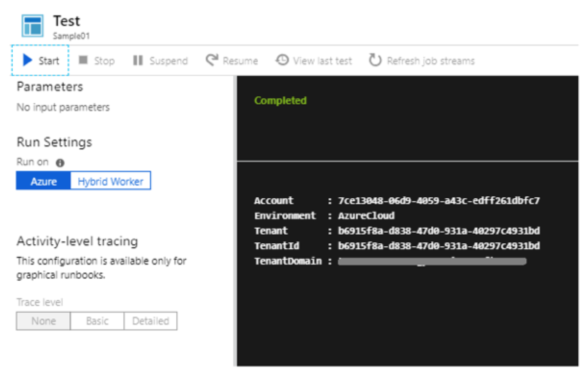Set trace level to None
The width and height of the screenshot is (588, 373).
coord(43,322)
